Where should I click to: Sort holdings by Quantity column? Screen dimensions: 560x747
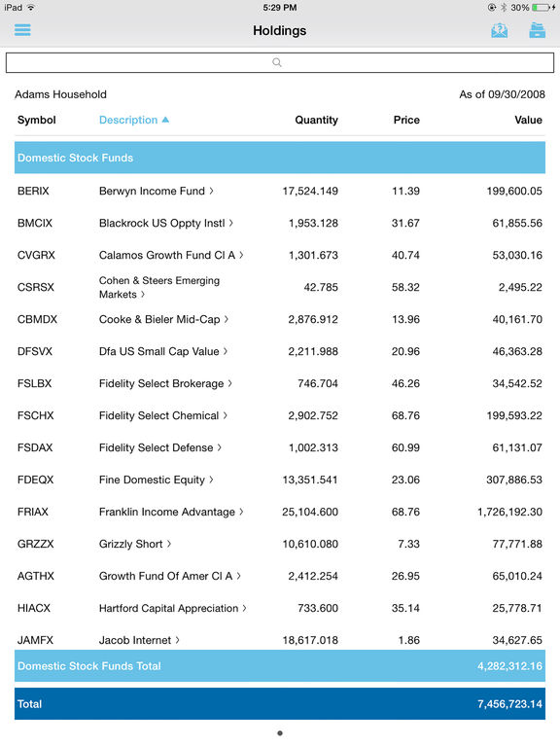(x=316, y=120)
